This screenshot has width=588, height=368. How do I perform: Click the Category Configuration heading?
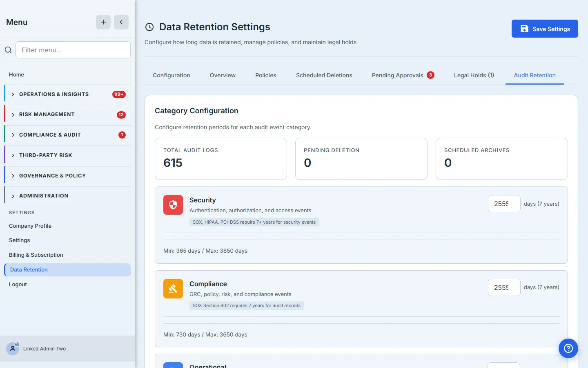tap(196, 111)
